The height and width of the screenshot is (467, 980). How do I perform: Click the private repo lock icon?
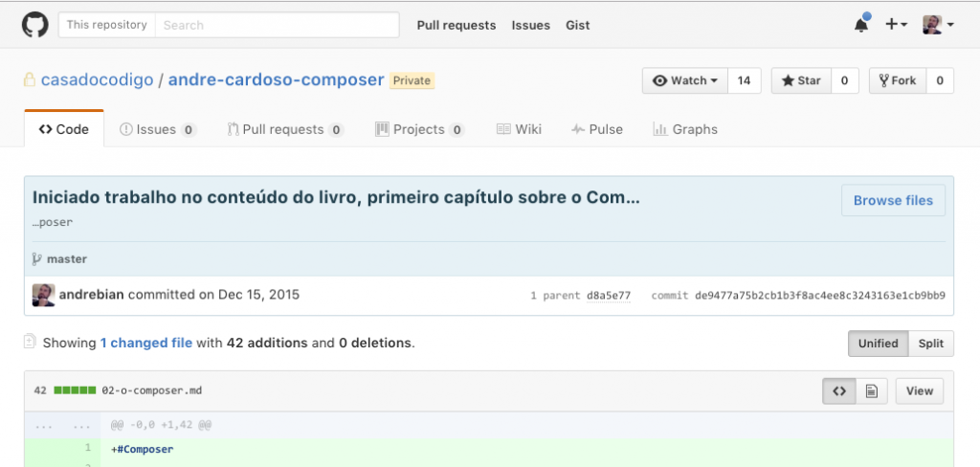(x=29, y=80)
